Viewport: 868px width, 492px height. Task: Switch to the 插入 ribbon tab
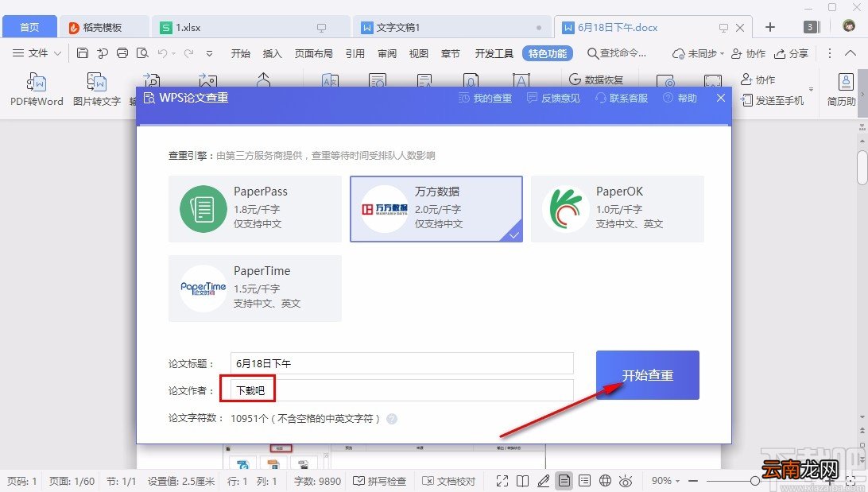click(x=272, y=54)
